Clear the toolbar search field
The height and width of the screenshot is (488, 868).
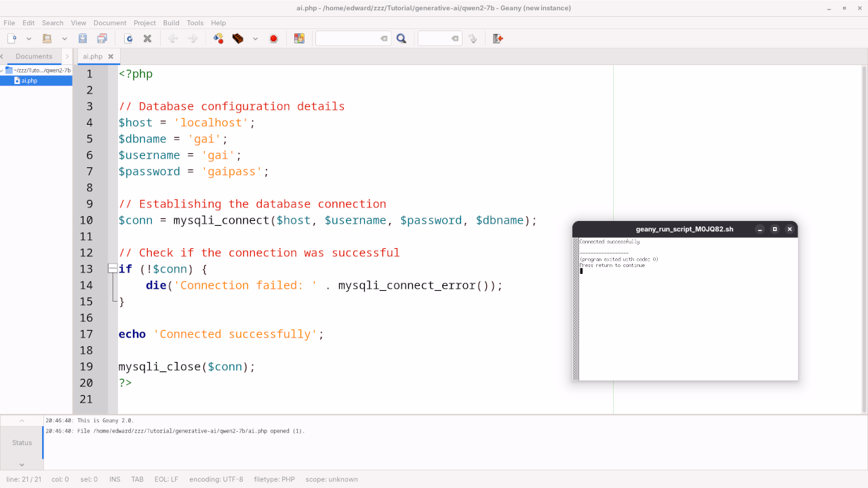[x=384, y=39]
